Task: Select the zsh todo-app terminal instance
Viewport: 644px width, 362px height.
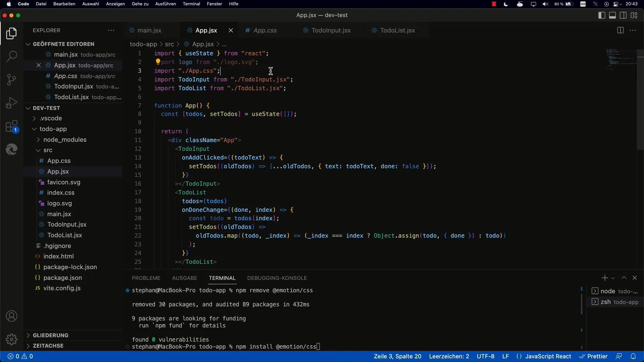Action: [x=616, y=302]
